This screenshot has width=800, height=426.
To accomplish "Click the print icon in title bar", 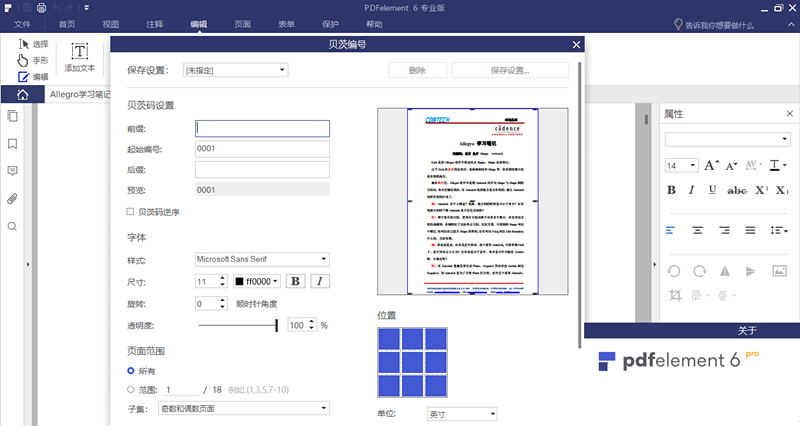I will coord(41,8).
